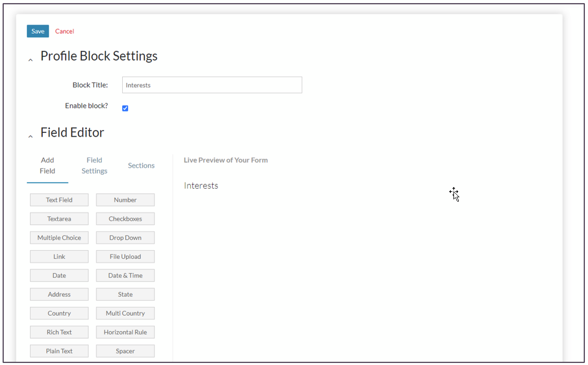Add a Rich Text field
588x365 pixels.
tap(59, 332)
